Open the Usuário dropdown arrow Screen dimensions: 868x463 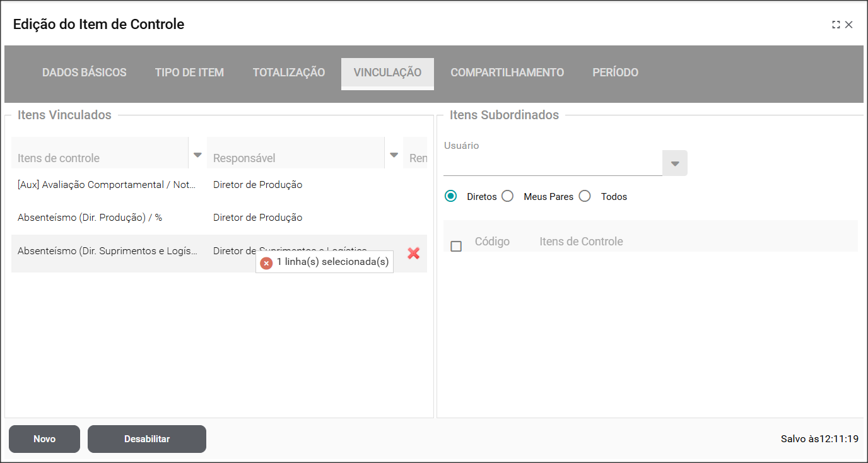pos(675,163)
